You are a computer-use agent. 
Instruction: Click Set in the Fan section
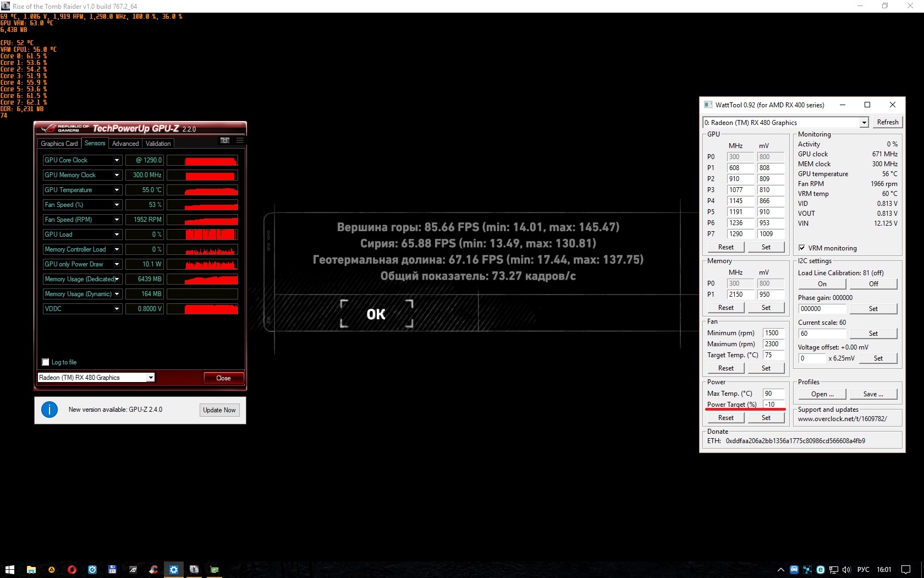(766, 368)
